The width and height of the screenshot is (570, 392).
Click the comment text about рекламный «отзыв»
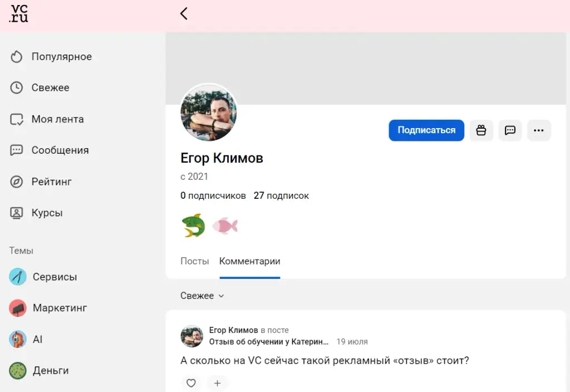(325, 361)
